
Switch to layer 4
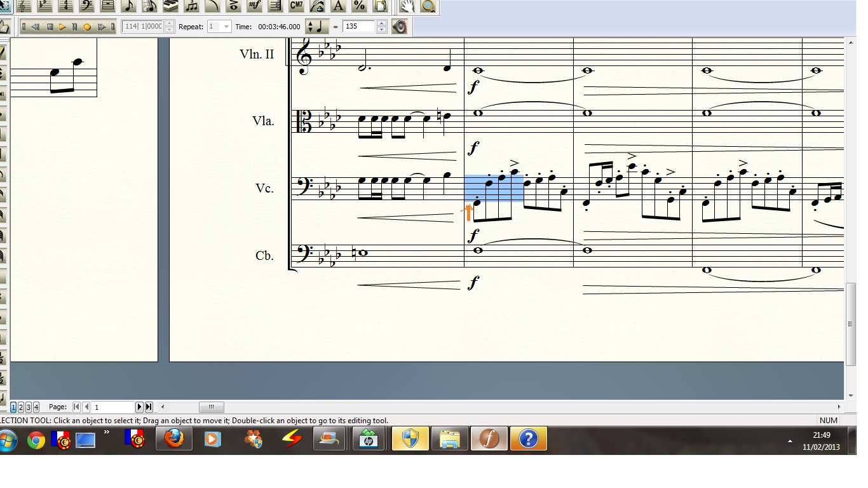click(36, 407)
